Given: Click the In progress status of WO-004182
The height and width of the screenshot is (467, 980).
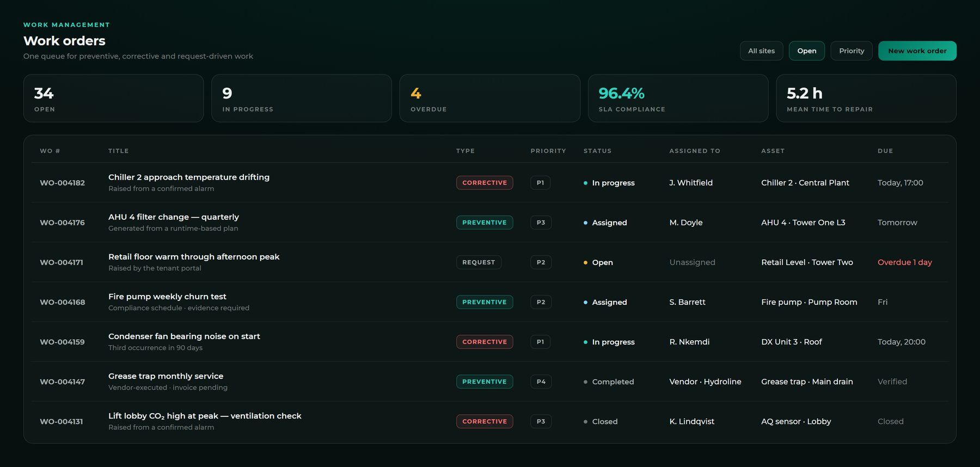Looking at the screenshot, I should point(609,183).
